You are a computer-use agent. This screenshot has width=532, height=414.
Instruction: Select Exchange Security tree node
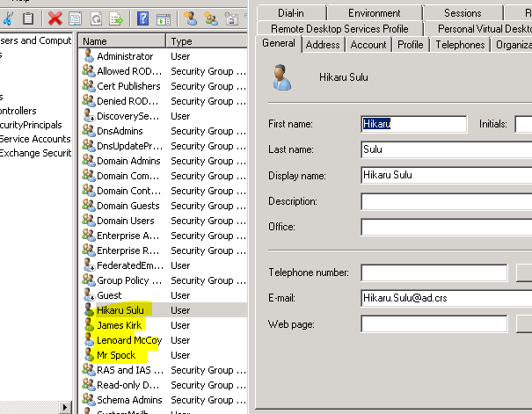click(x=35, y=153)
